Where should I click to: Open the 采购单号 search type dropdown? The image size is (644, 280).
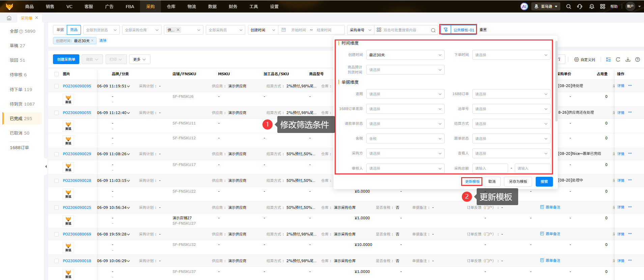[x=360, y=30]
